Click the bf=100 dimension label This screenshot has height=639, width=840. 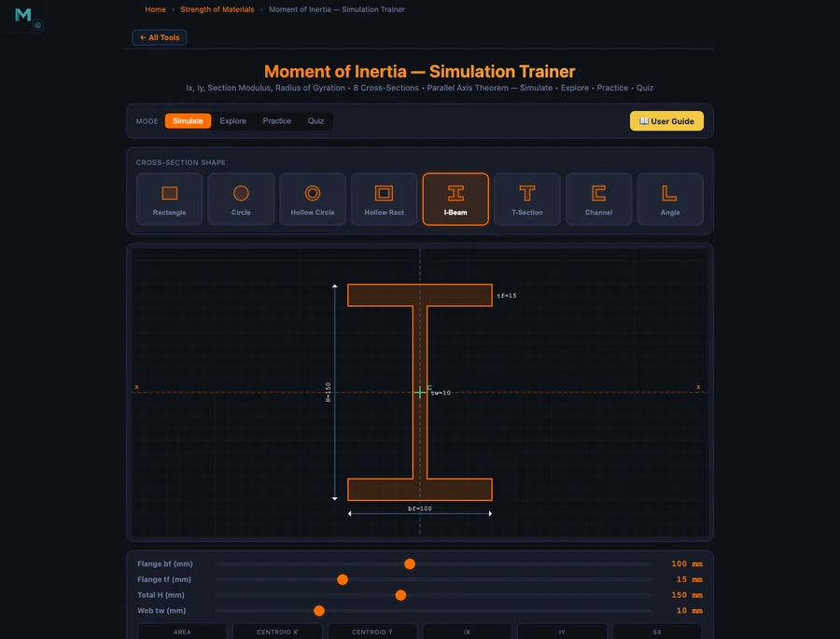tap(419, 508)
